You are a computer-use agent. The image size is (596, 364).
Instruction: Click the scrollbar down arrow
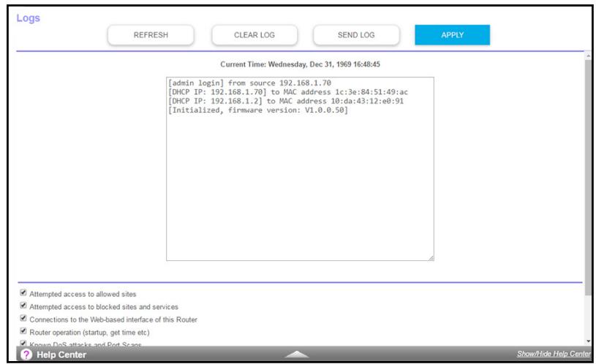[589, 341]
